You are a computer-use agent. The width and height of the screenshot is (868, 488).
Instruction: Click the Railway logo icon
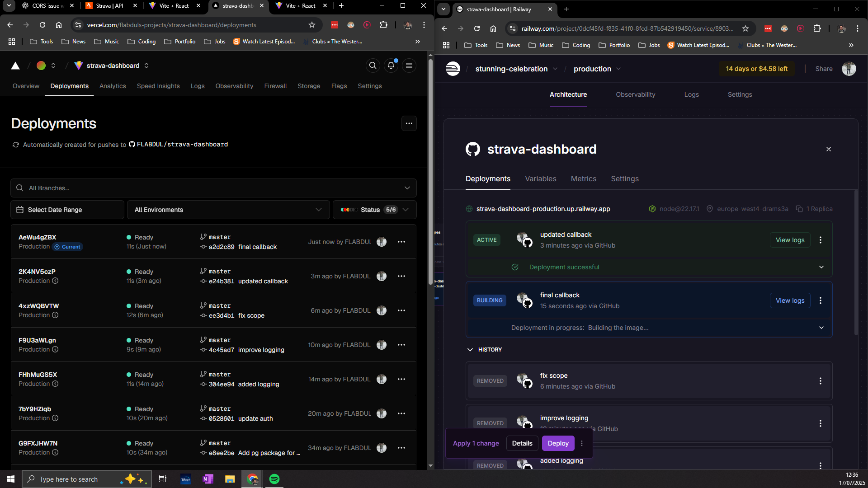point(453,69)
